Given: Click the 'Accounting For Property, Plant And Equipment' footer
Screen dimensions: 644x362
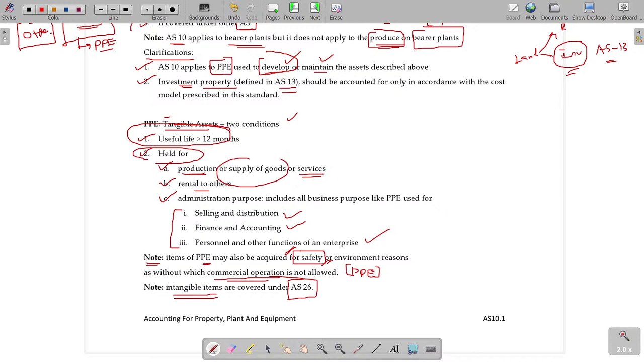Looking at the screenshot, I should pyautogui.click(x=220, y=319).
